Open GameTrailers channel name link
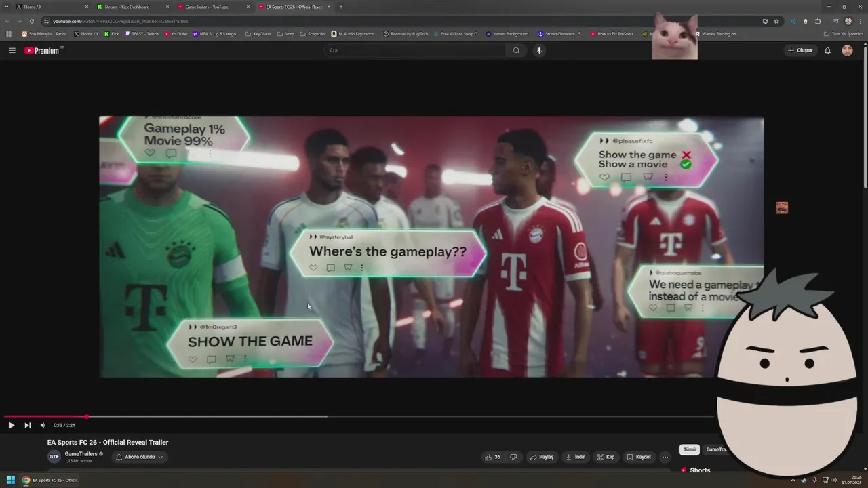Viewport: 868px width, 488px height. [81, 453]
